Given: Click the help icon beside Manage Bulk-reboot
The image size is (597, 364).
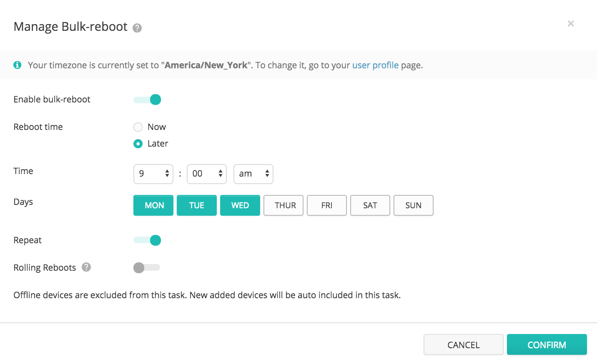Looking at the screenshot, I should coord(137,28).
